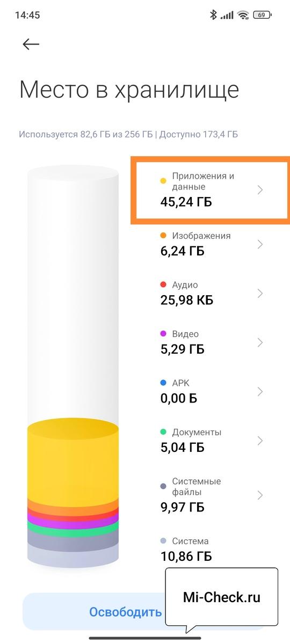
Task: Expand the Аудио chevron
Action: [x=260, y=294]
